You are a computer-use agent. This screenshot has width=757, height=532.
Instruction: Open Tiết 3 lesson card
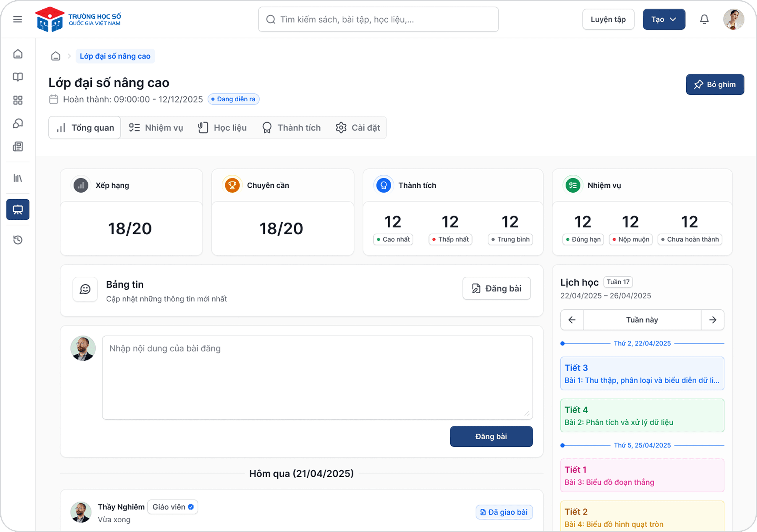642,374
